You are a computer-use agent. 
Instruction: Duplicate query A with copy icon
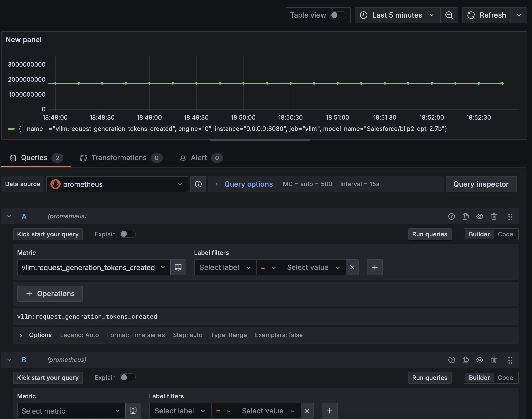point(465,216)
